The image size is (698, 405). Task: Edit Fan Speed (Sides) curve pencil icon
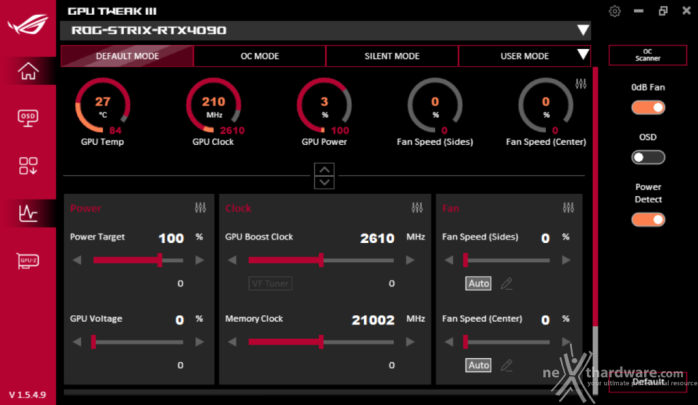pos(507,284)
